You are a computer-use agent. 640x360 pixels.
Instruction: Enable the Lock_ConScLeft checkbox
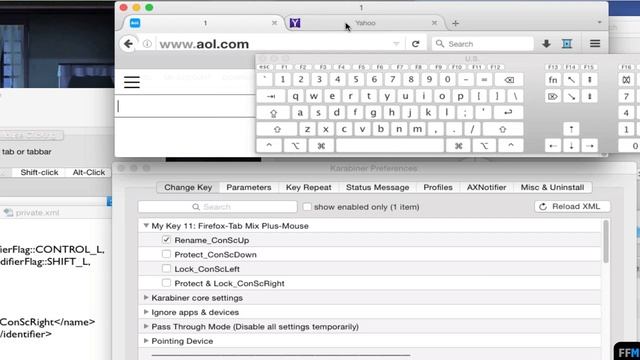[x=166, y=269]
